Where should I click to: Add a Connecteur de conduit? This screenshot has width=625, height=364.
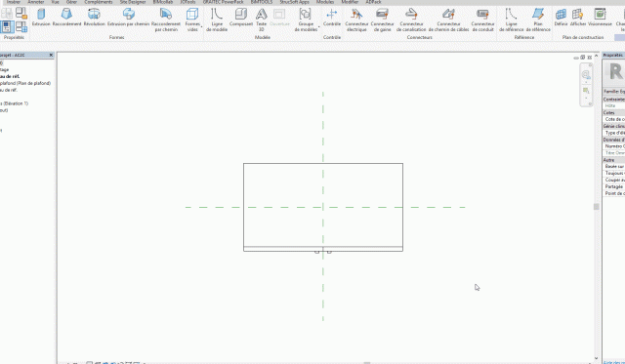(482, 20)
